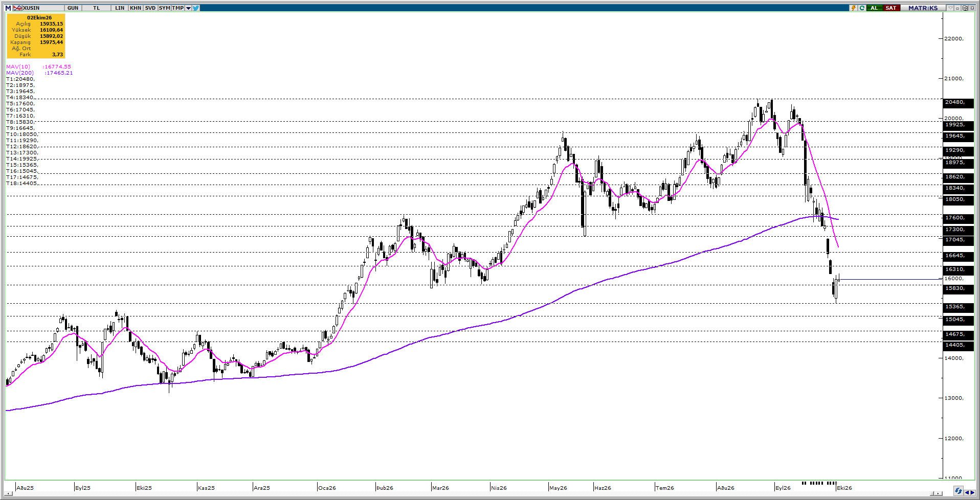Click the T18:14405 trend line entry

tap(22, 184)
